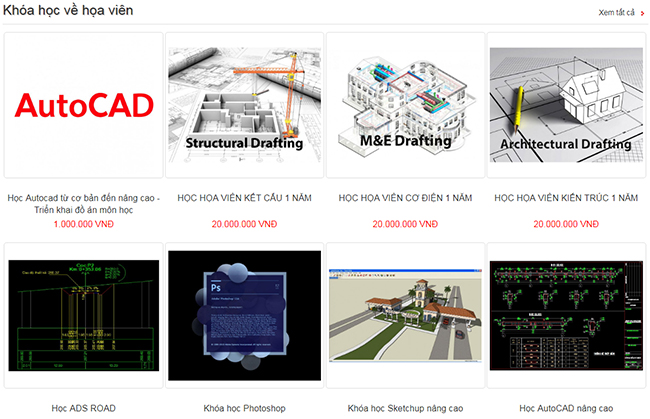This screenshot has height=419, width=650.
Task: Open 'Học AutoCAD nâng cao' course title
Action: (566, 408)
